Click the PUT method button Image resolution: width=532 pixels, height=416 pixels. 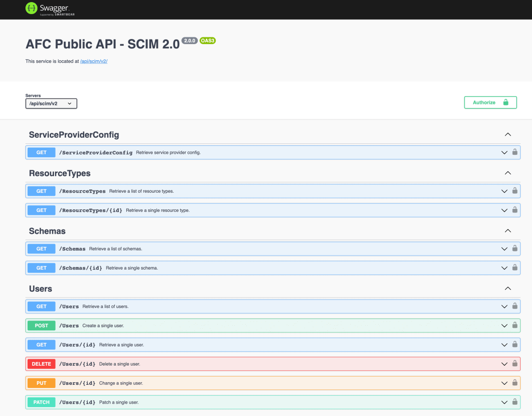coord(42,383)
